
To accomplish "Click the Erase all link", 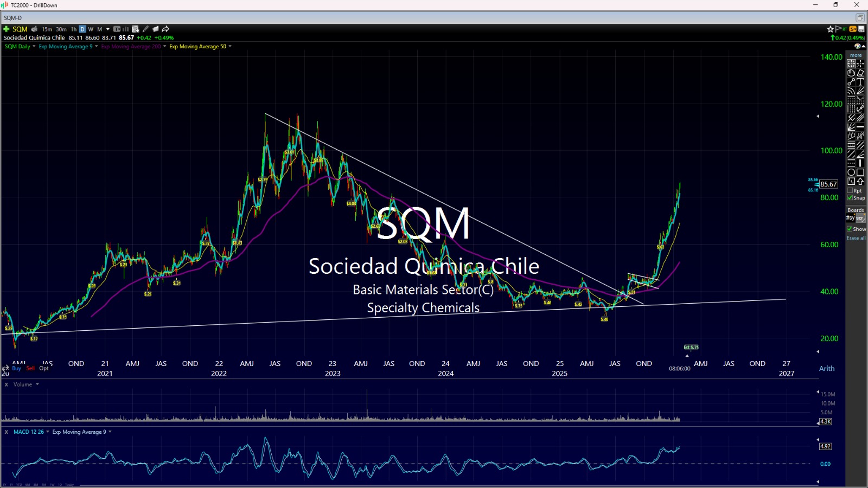I will point(856,238).
